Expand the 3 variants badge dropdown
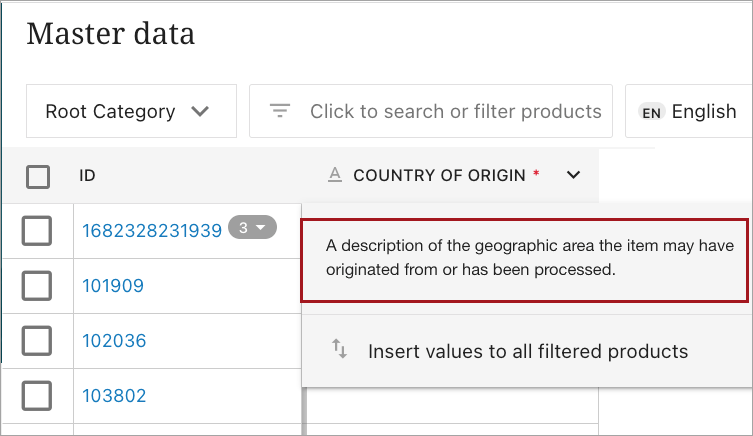Image resolution: width=753 pixels, height=436 pixels. coord(251,229)
